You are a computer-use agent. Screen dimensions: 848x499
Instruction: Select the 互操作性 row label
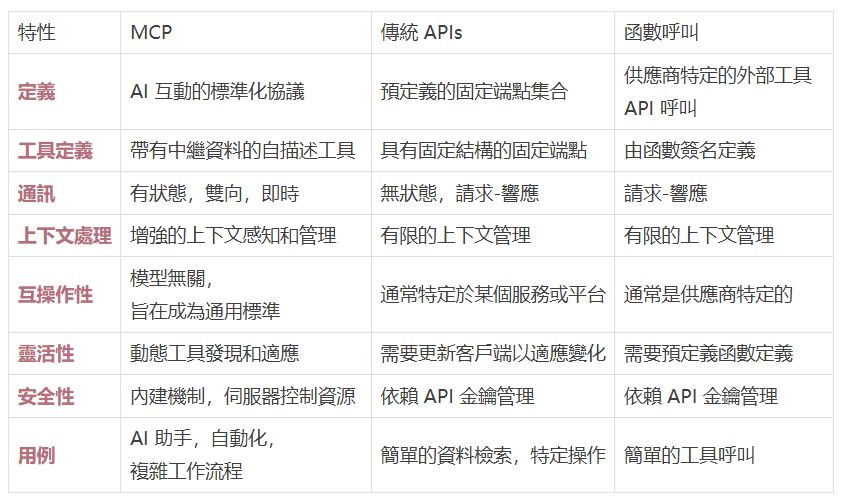(55, 295)
